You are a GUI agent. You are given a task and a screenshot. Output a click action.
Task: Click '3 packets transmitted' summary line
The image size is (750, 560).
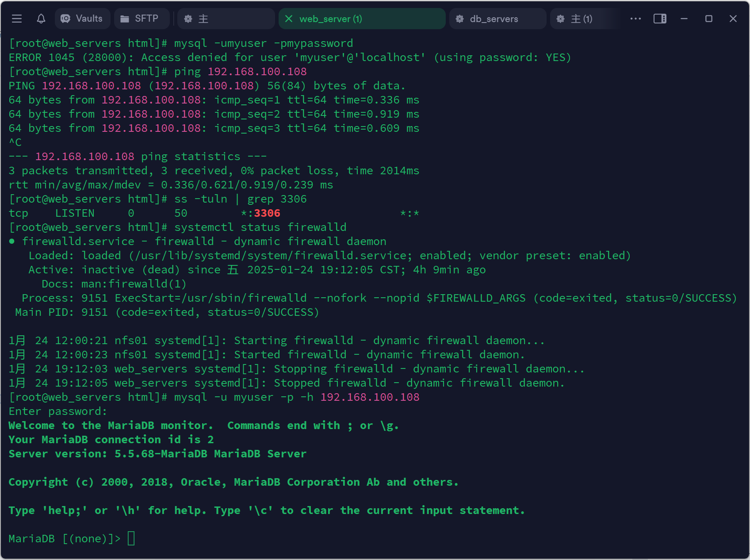tap(214, 171)
